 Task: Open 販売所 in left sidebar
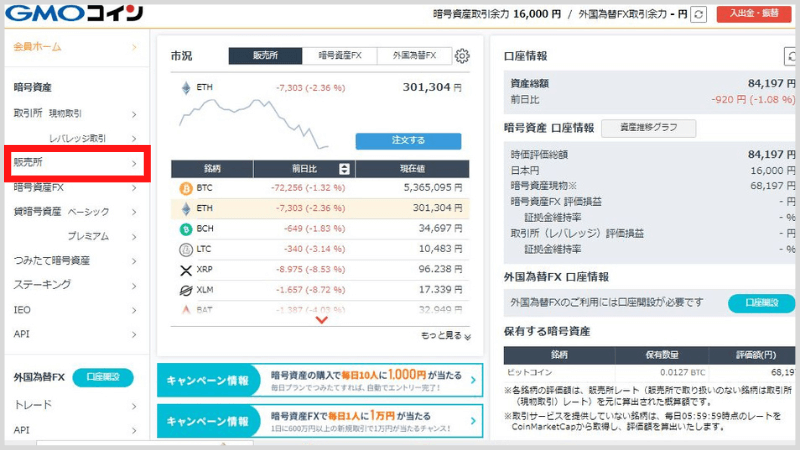(x=77, y=163)
